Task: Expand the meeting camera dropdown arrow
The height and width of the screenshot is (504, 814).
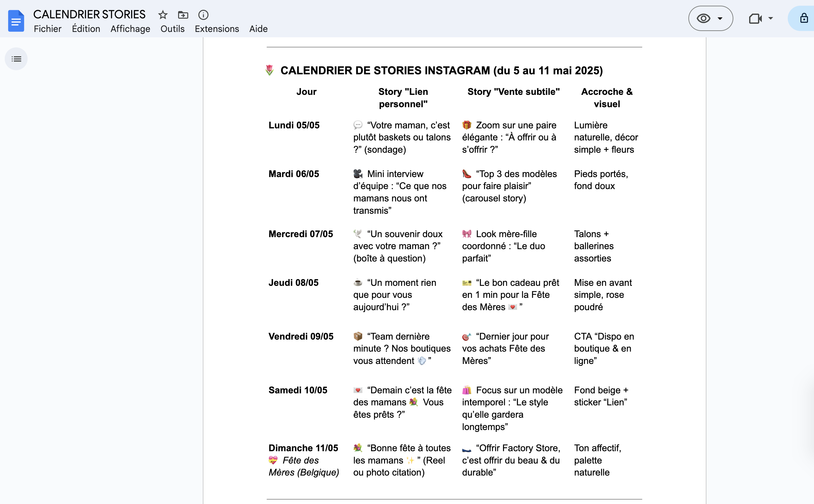Action: [x=771, y=18]
